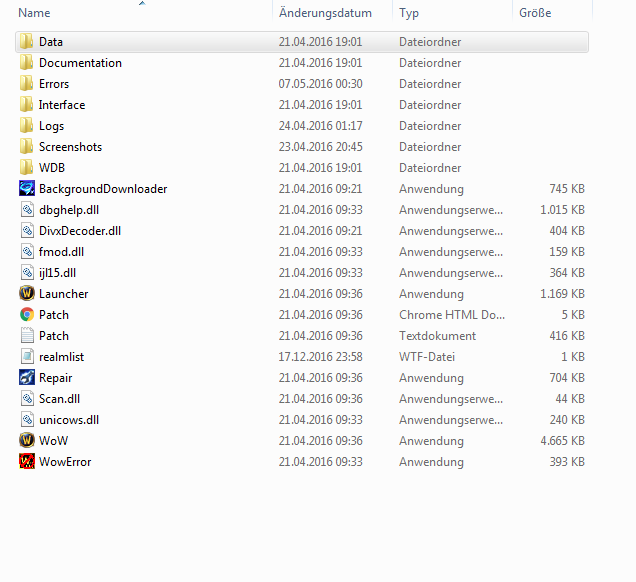
Task: Select the 'fmod.dll' file name
Action: tap(61, 252)
